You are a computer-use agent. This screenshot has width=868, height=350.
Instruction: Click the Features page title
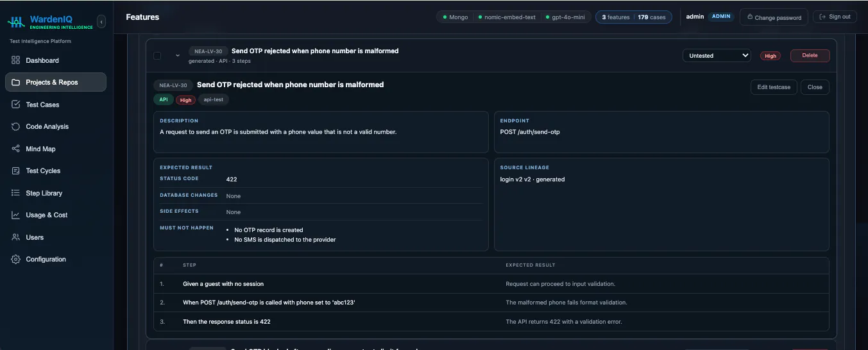click(142, 17)
